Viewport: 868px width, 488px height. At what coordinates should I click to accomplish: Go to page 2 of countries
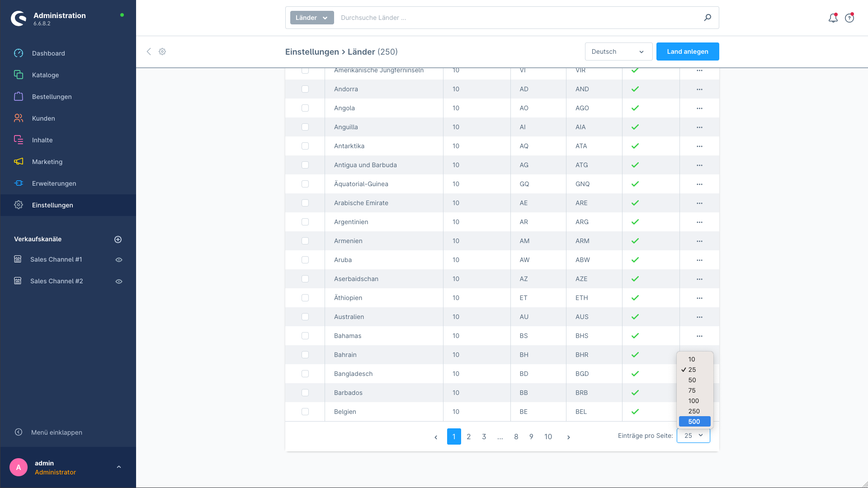click(469, 436)
